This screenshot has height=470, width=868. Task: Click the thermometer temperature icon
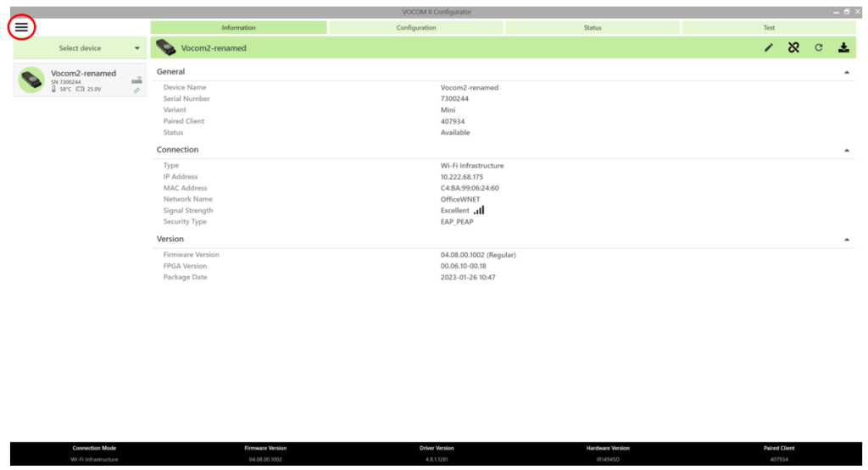point(53,88)
